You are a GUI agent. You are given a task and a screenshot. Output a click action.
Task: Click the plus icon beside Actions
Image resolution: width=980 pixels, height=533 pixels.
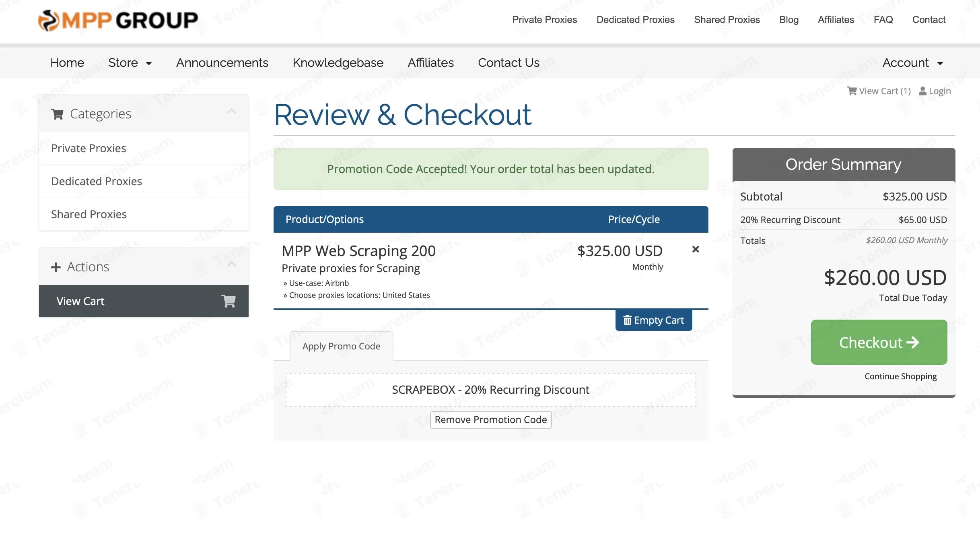pos(56,267)
